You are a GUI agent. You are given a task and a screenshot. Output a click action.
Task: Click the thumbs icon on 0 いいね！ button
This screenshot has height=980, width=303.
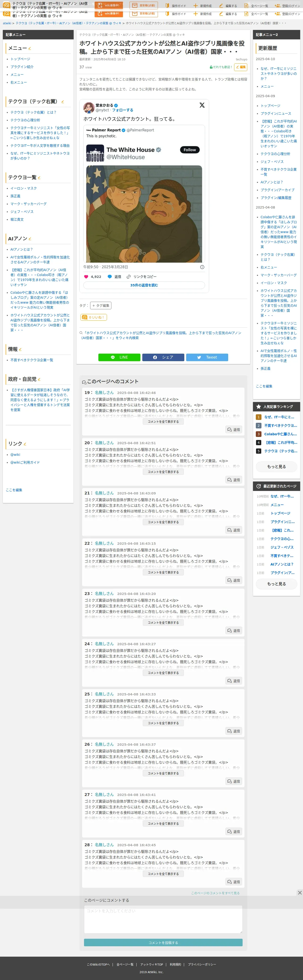pyautogui.click(x=85, y=317)
